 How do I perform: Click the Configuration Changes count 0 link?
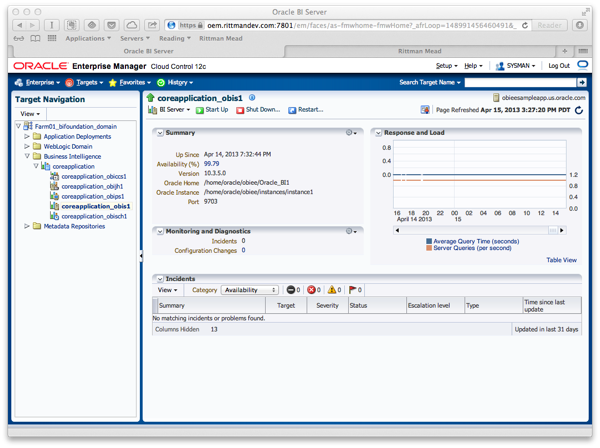point(243,250)
